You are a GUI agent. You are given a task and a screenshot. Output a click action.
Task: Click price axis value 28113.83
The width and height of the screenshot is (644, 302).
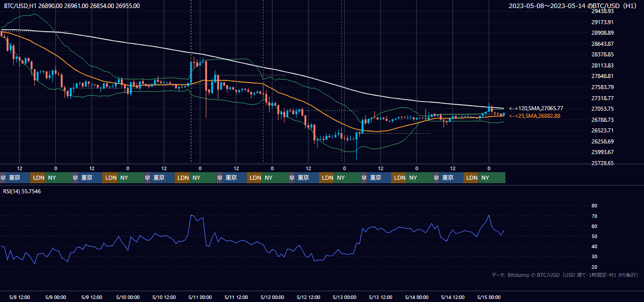pos(602,65)
